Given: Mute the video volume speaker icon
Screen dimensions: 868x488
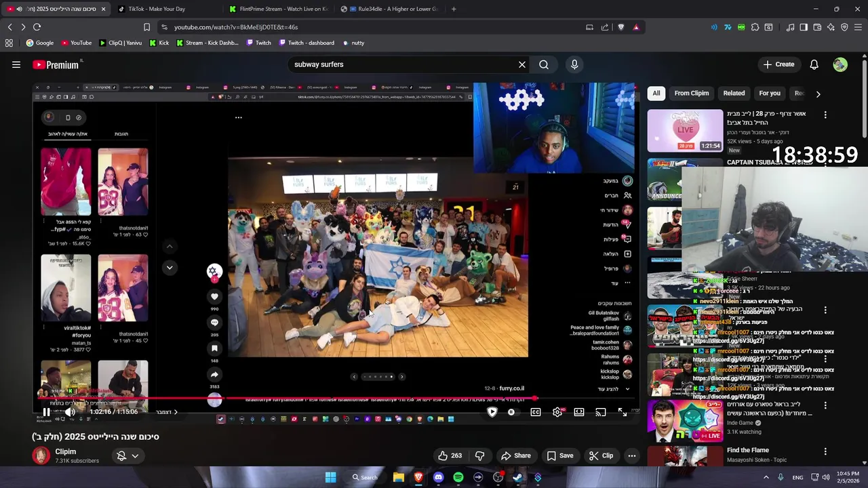Looking at the screenshot, I should [x=70, y=412].
